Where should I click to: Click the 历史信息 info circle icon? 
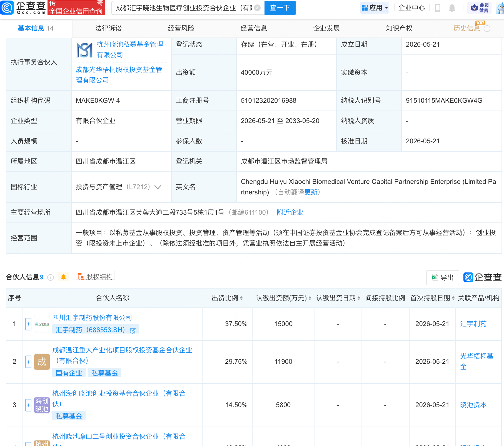pyautogui.click(x=487, y=29)
